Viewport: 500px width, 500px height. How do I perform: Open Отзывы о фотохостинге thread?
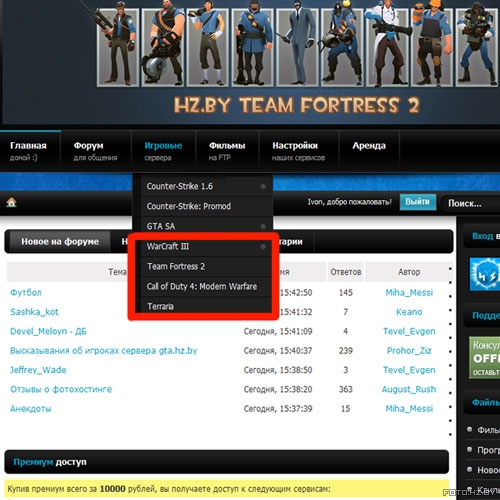point(61,389)
